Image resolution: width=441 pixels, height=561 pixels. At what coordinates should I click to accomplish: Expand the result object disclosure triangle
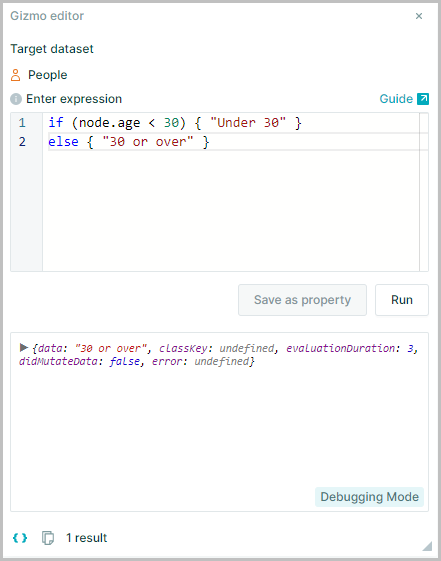pos(24,347)
